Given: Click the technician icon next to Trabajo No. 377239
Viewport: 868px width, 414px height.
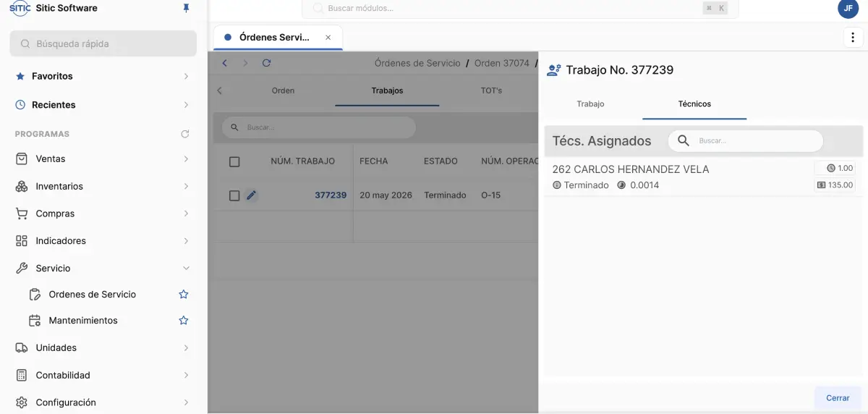Looking at the screenshot, I should click(554, 70).
